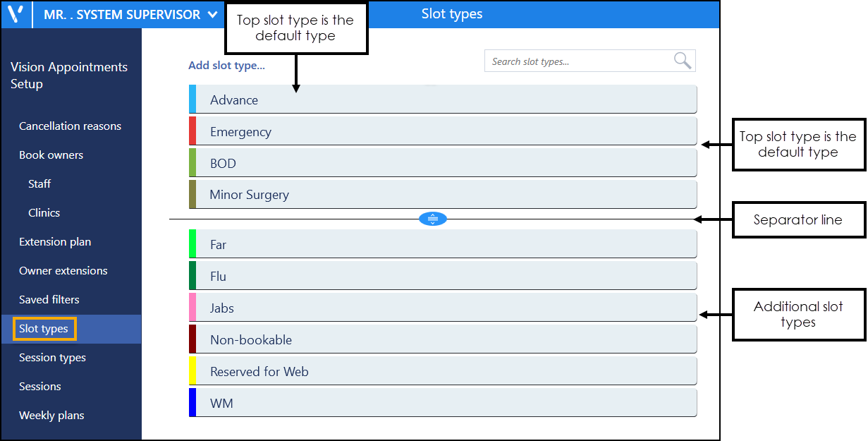This screenshot has height=441, width=868.
Task: Navigate to Weekly plans
Action: click(x=51, y=416)
